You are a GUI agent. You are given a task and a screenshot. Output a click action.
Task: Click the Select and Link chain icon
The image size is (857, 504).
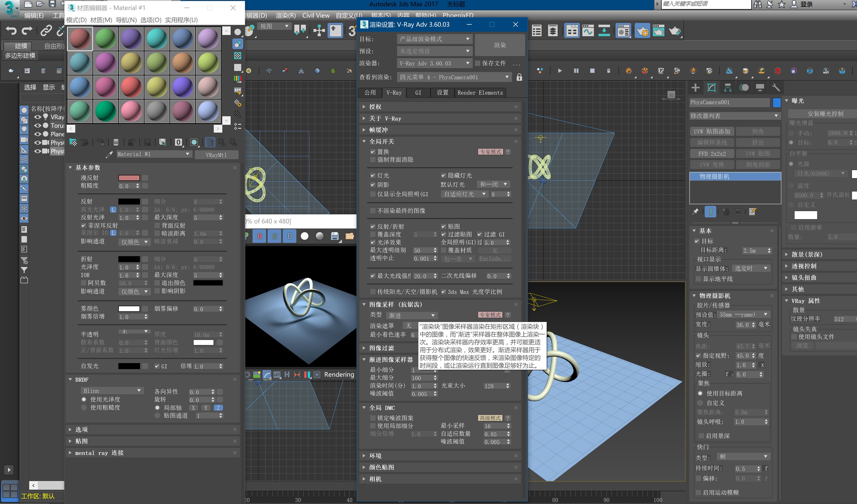[46, 31]
